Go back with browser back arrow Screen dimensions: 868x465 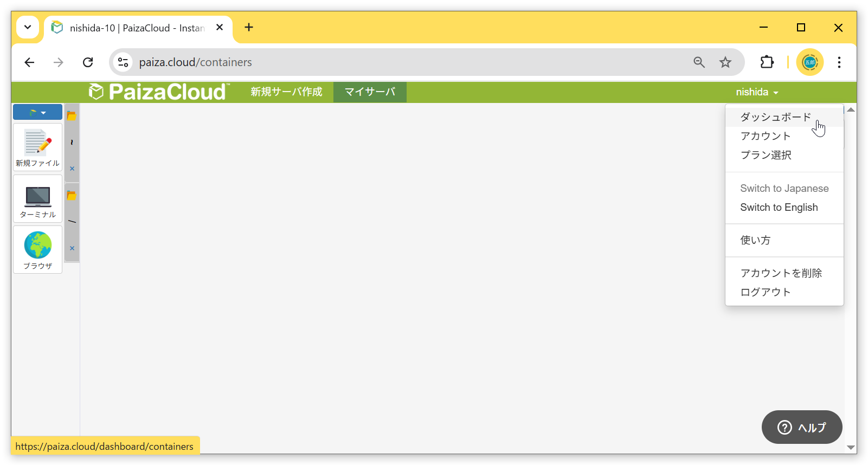[x=29, y=62]
